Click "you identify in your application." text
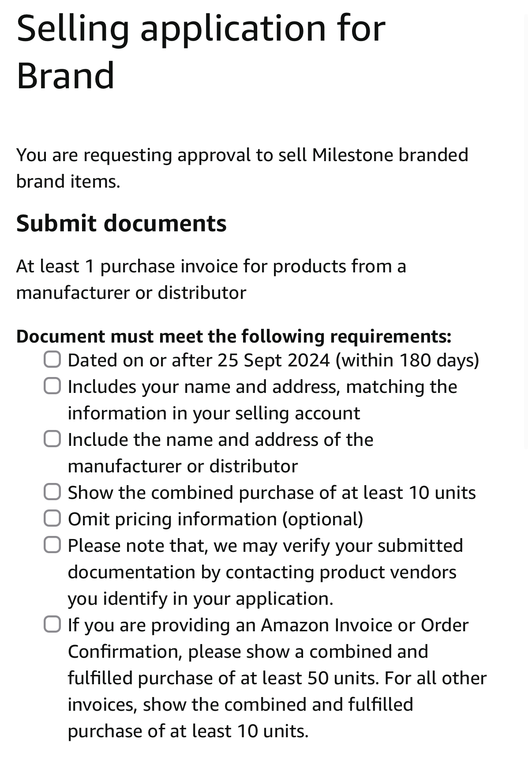The image size is (532, 773). point(200,599)
